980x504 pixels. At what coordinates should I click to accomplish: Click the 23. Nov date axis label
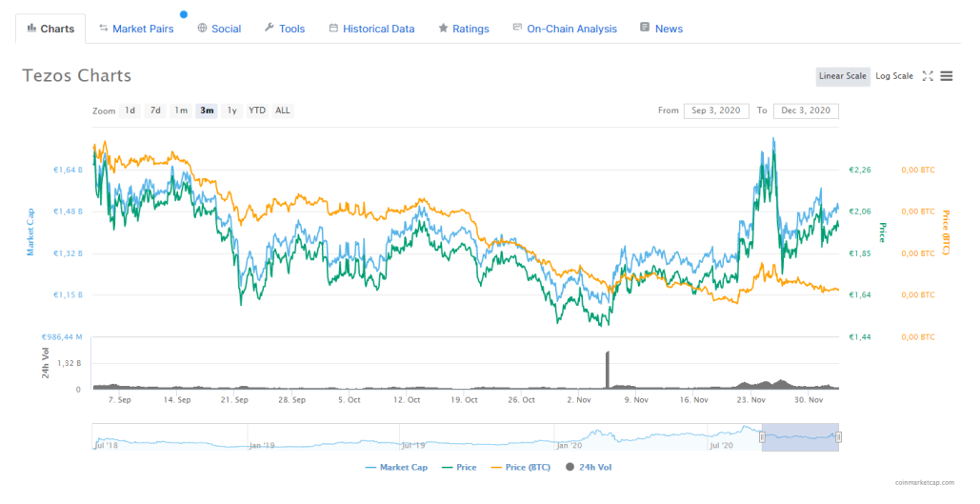coord(750,400)
